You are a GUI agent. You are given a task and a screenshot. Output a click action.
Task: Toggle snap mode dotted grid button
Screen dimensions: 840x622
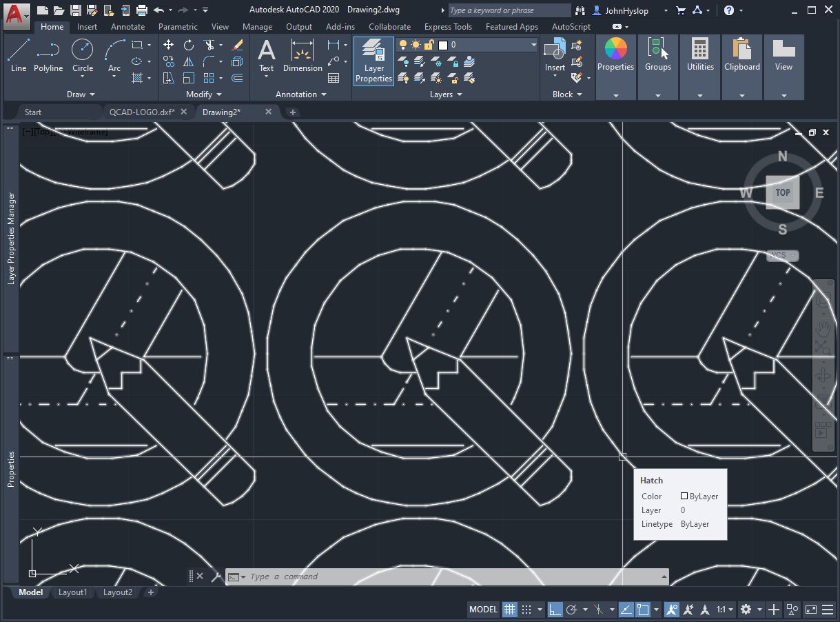coord(526,610)
